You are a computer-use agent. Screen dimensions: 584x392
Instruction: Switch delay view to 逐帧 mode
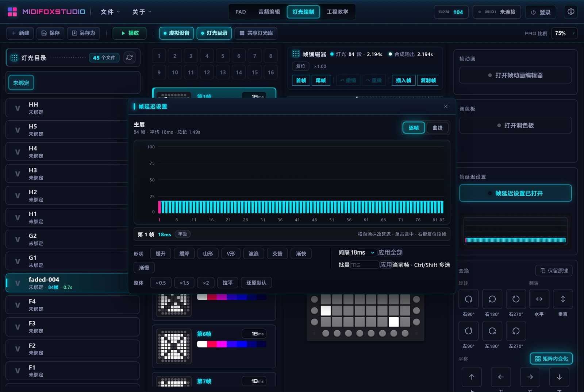click(x=414, y=128)
